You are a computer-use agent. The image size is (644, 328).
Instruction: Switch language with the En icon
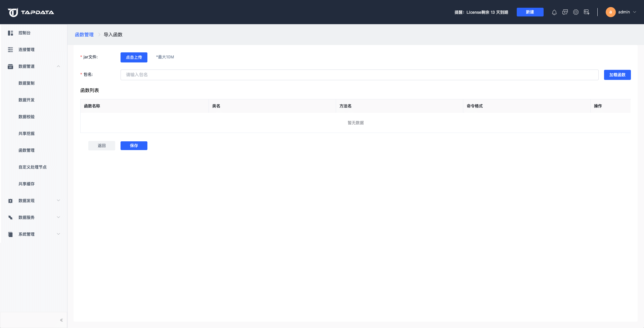pyautogui.click(x=587, y=12)
